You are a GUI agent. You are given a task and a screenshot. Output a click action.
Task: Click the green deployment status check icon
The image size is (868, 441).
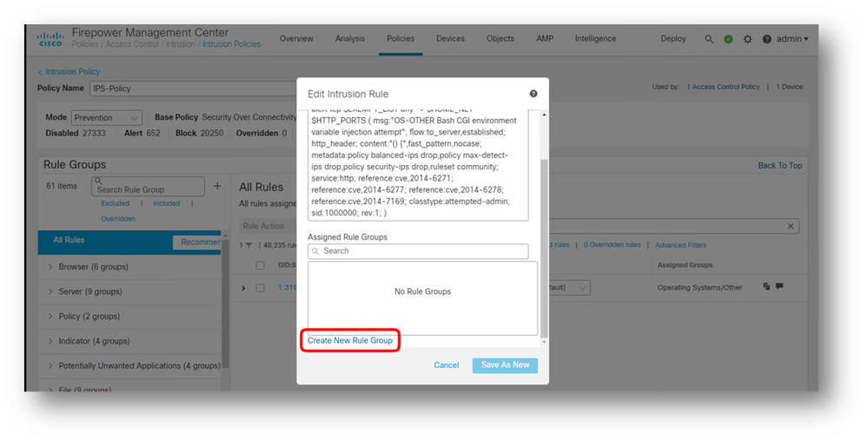(728, 39)
